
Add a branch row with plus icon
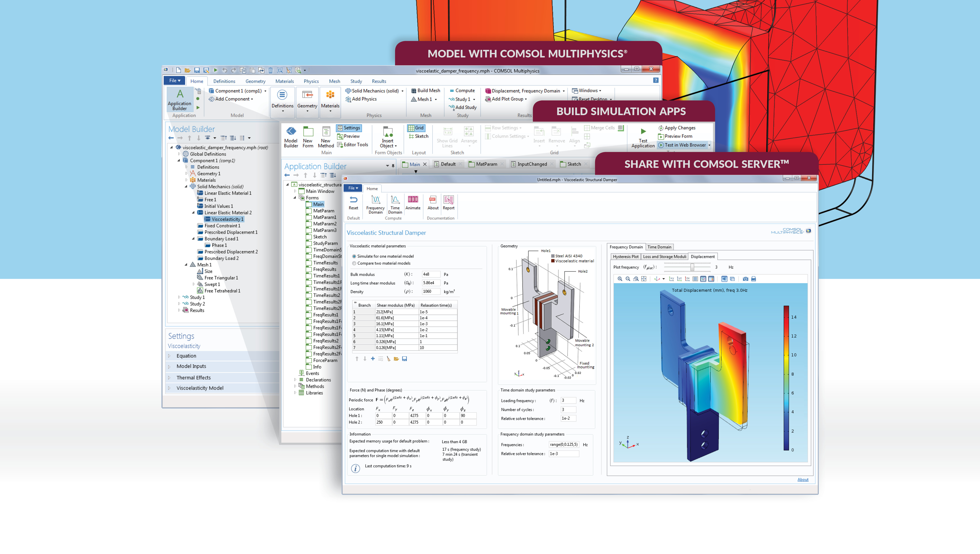pos(372,358)
